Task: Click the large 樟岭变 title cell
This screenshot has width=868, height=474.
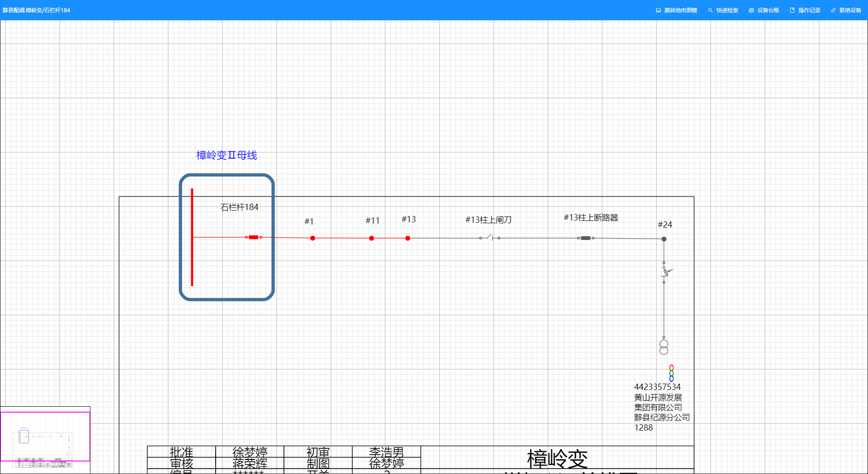Action: [x=557, y=458]
